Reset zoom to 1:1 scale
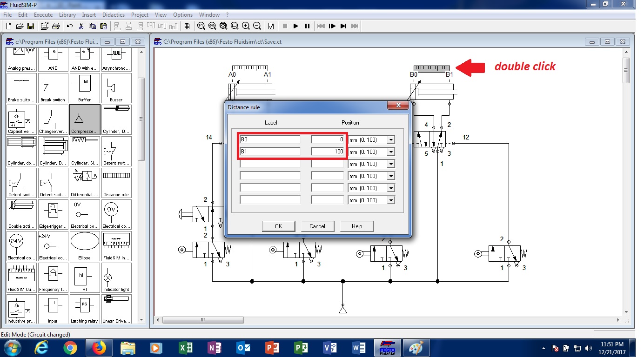 pyautogui.click(x=201, y=26)
